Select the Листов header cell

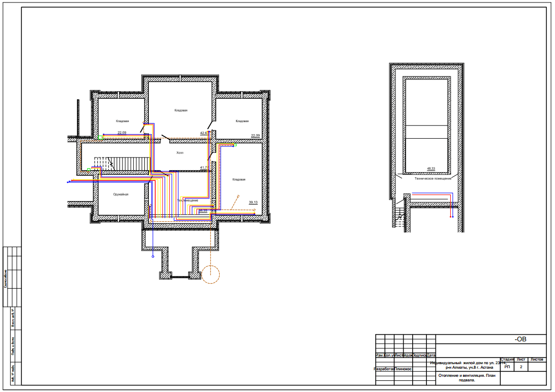click(537, 359)
